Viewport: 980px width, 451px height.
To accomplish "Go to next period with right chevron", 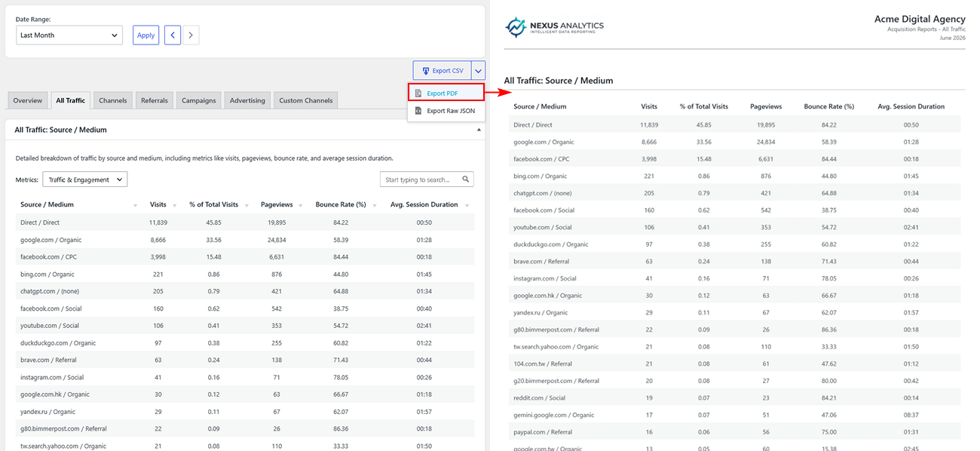I will tap(191, 35).
